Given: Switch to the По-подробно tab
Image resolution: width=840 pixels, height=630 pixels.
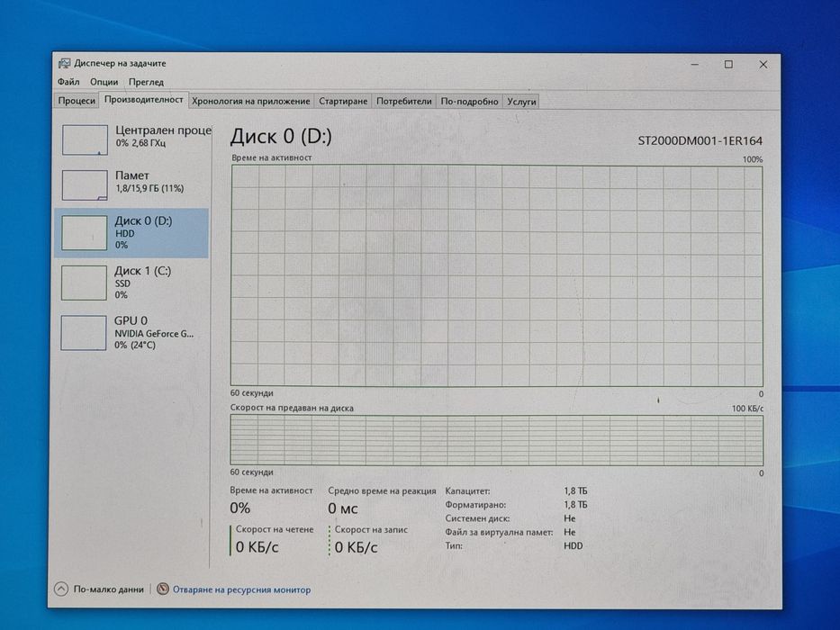Looking at the screenshot, I should point(469,101).
